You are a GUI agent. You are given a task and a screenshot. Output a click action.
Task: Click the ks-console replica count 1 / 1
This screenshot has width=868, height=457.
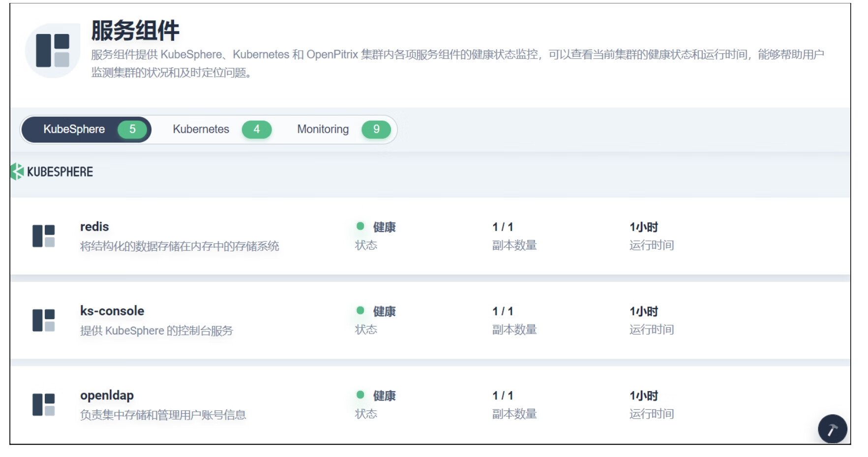[503, 311]
